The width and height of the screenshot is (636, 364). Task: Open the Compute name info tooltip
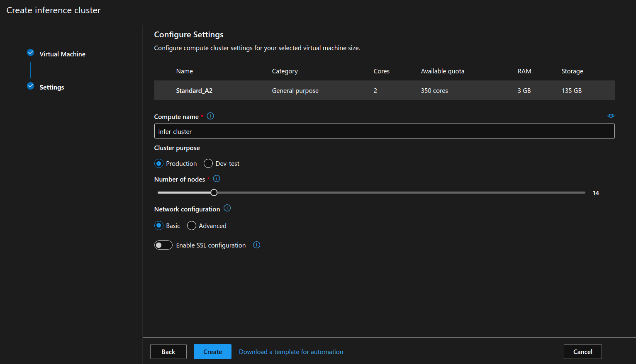click(210, 116)
